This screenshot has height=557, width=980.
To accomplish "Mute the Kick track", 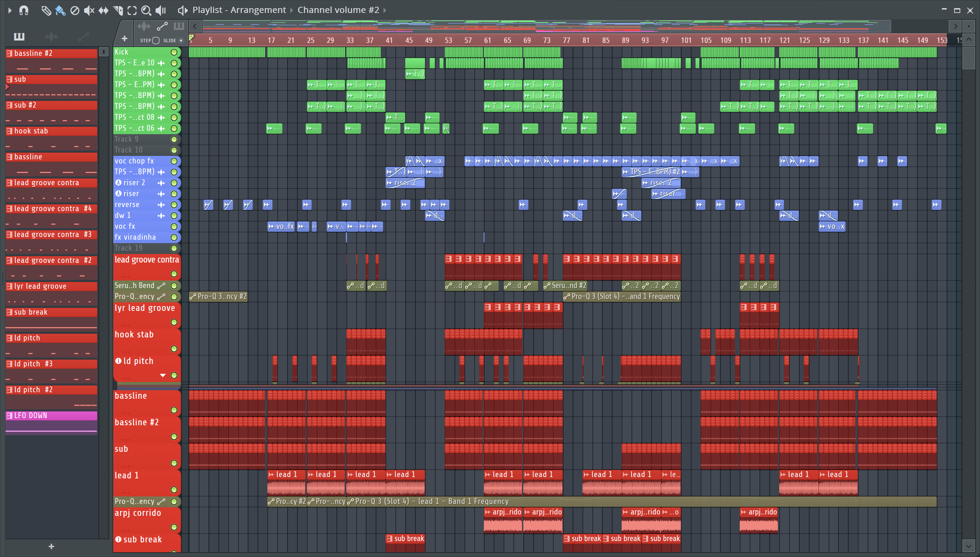I will coord(174,52).
